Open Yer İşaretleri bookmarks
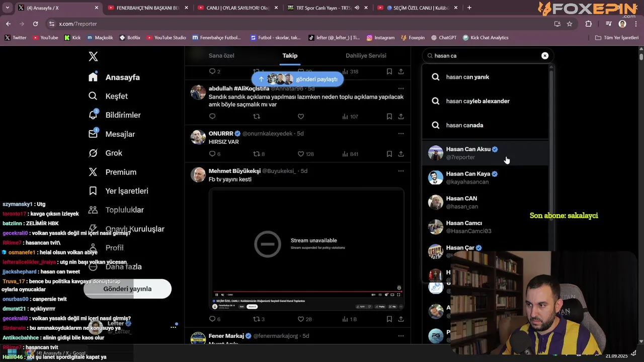644x362 pixels. 118,191
